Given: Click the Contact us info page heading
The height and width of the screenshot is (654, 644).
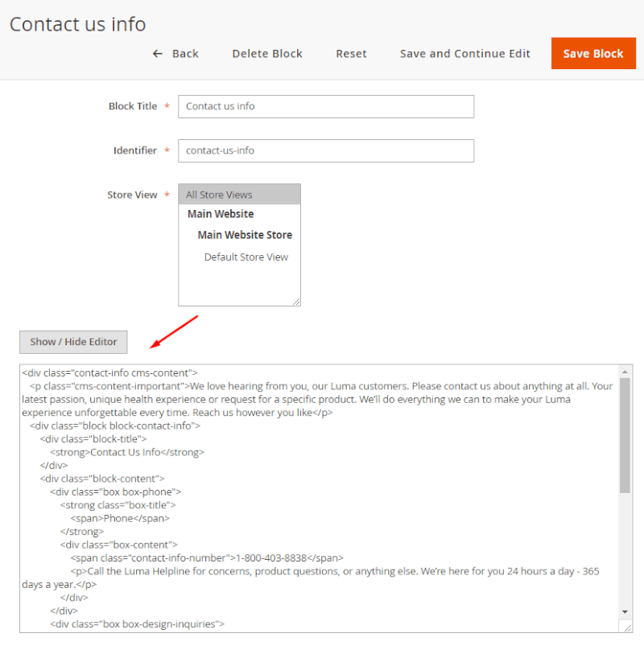Looking at the screenshot, I should point(77,24).
